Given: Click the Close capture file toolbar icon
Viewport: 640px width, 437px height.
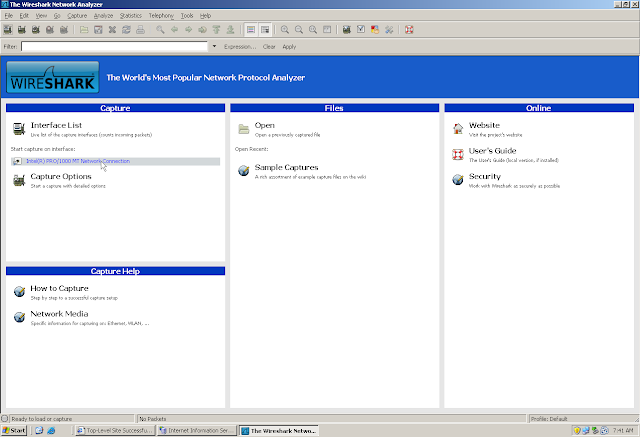Looking at the screenshot, I should point(112,30).
